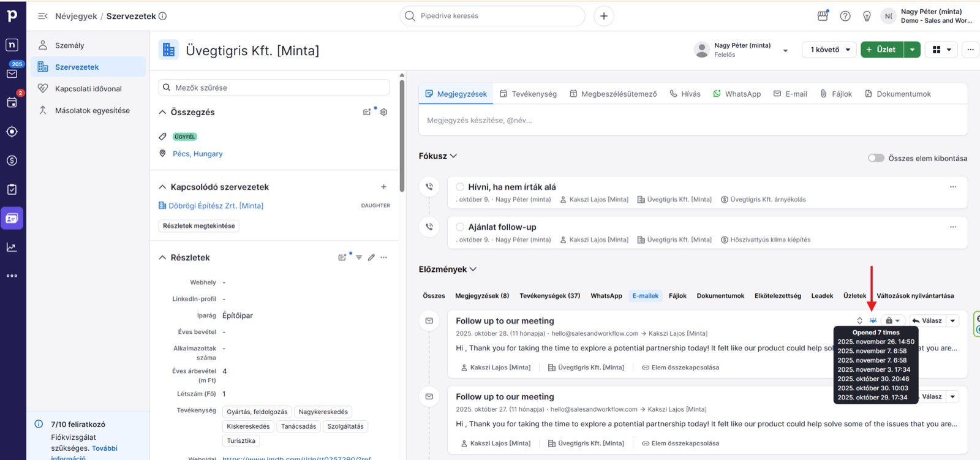Screen dimensions: 980x460
Task: Mark 'Ajánlat follow-up' activity as done
Action: (x=460, y=227)
